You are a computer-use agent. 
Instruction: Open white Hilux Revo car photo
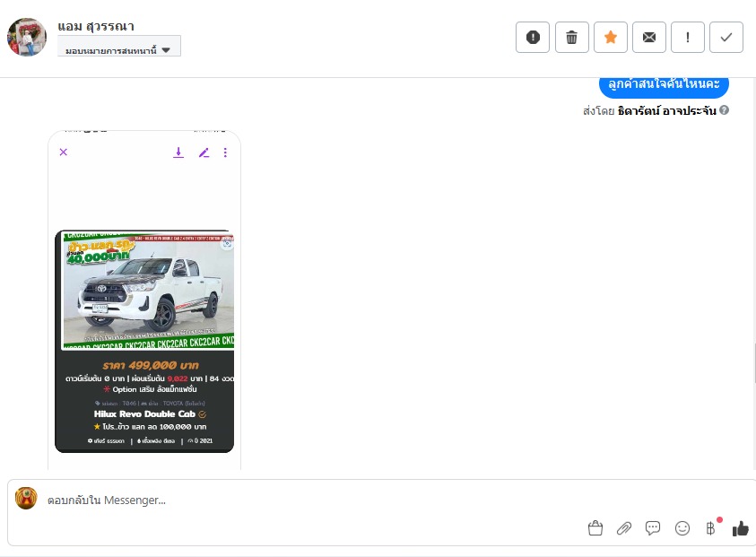click(149, 291)
